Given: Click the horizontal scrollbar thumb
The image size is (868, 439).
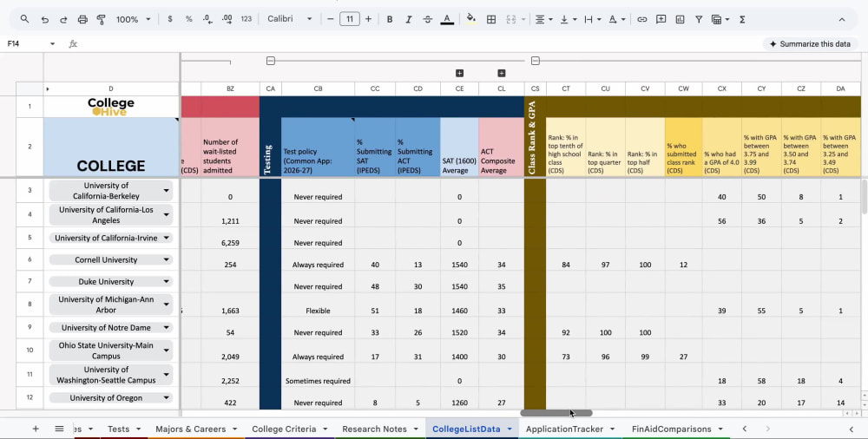Looking at the screenshot, I should pos(556,413).
